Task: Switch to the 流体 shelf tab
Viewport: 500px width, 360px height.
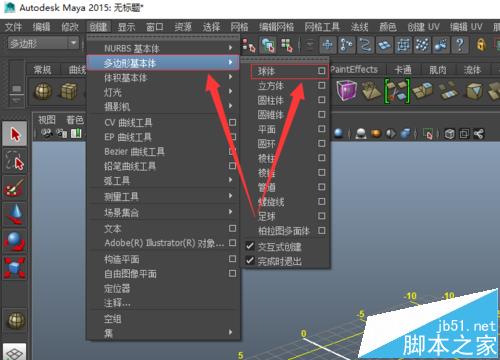Action: (472, 70)
